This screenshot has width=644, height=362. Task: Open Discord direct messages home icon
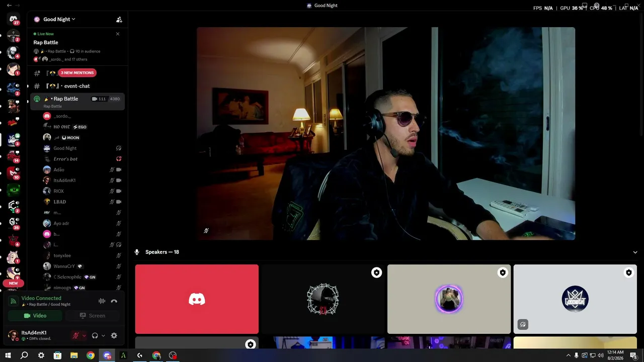click(14, 19)
